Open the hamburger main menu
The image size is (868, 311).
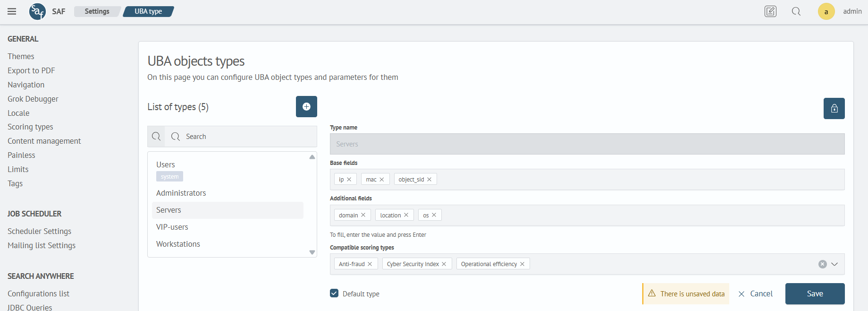pyautogui.click(x=12, y=11)
